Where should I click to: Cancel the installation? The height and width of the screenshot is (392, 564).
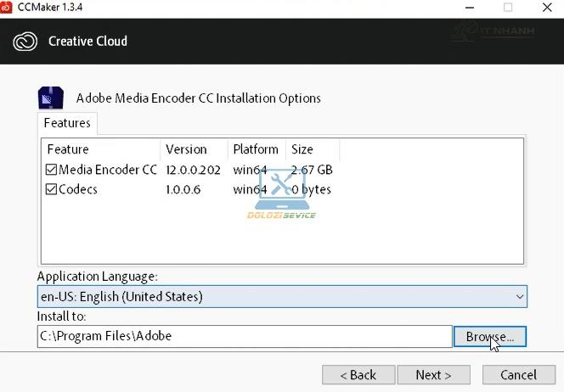coord(518,374)
